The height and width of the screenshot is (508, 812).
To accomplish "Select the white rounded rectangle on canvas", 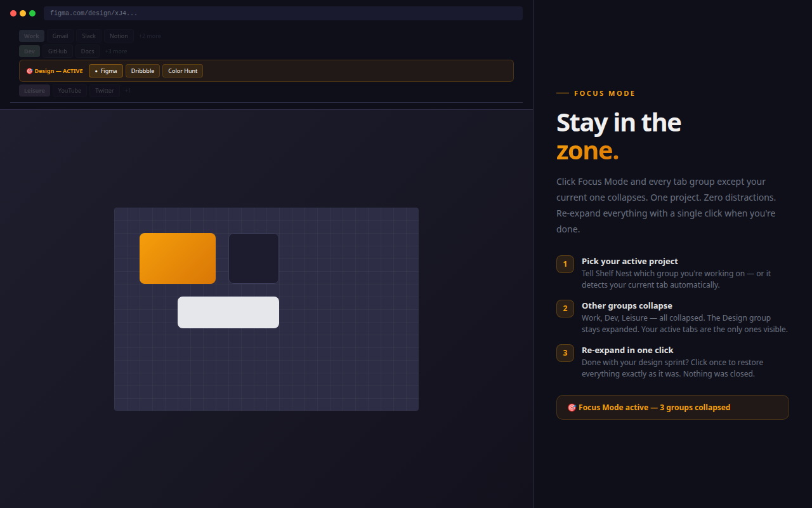I will point(228,312).
